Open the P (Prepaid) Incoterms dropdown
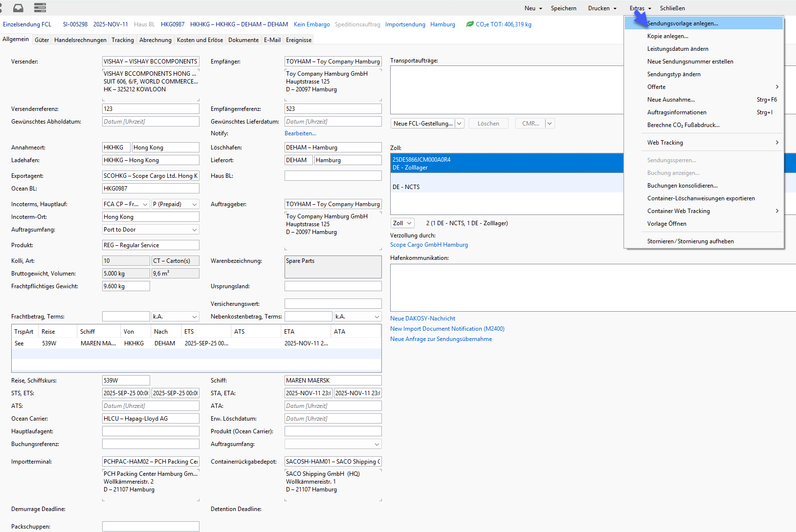This screenshot has height=532, width=796. coord(194,204)
